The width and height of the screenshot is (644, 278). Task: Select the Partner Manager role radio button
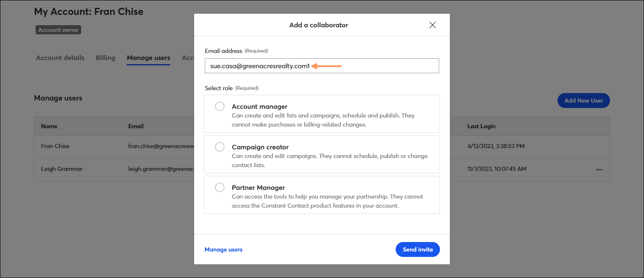coord(220,188)
